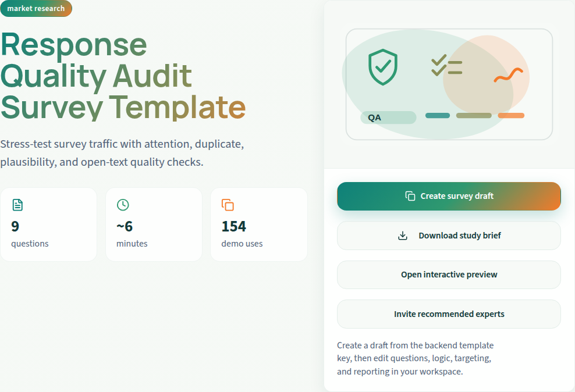
Task: Click the "9" questions count
Action: (x=15, y=226)
